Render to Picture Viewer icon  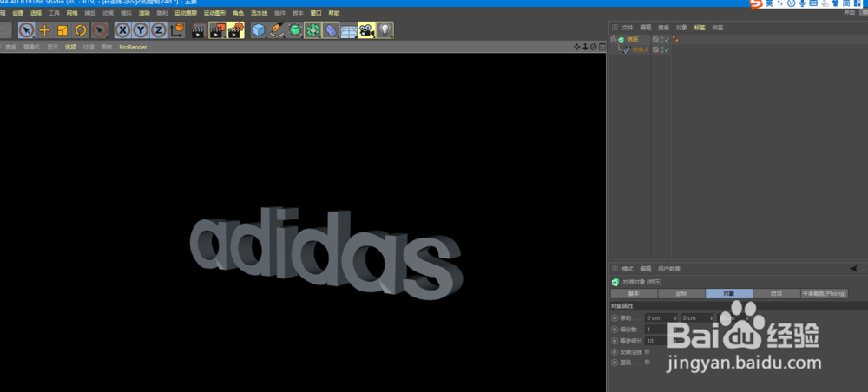[x=218, y=30]
